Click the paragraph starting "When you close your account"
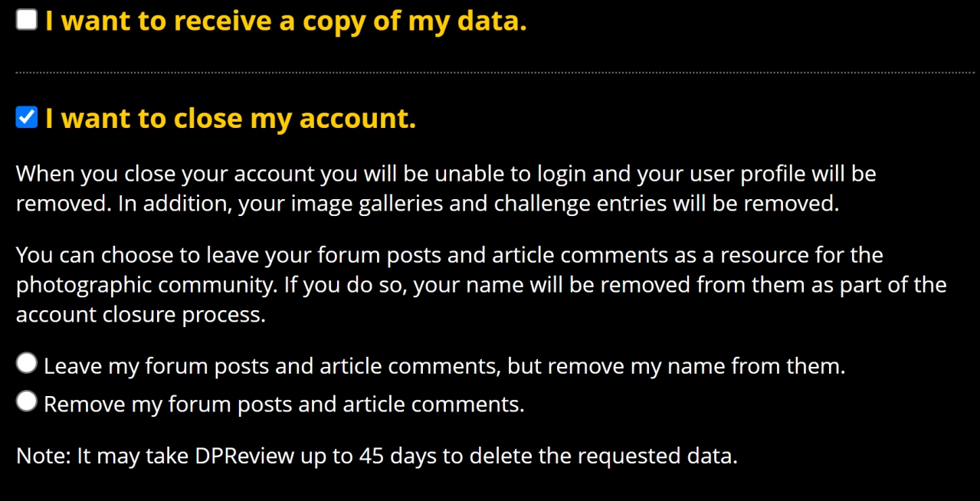Viewport: 980px width, 501px height. (x=444, y=189)
